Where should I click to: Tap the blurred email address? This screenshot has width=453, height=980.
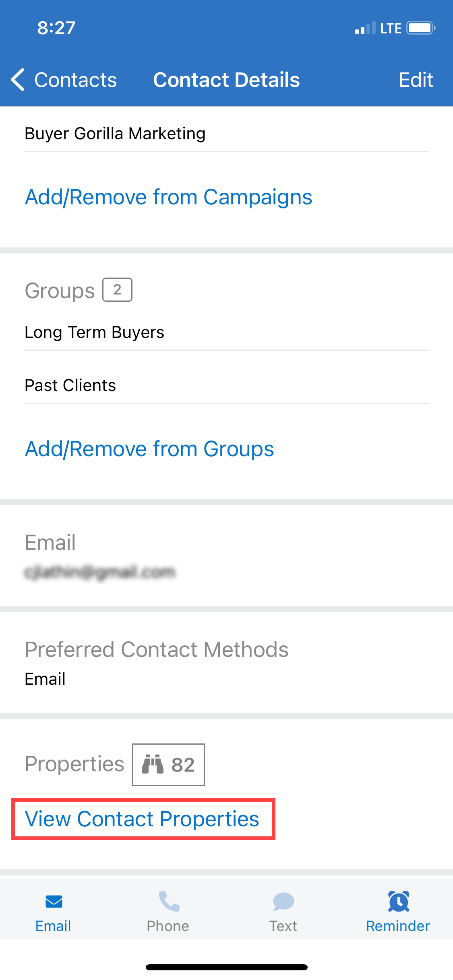coord(100,572)
